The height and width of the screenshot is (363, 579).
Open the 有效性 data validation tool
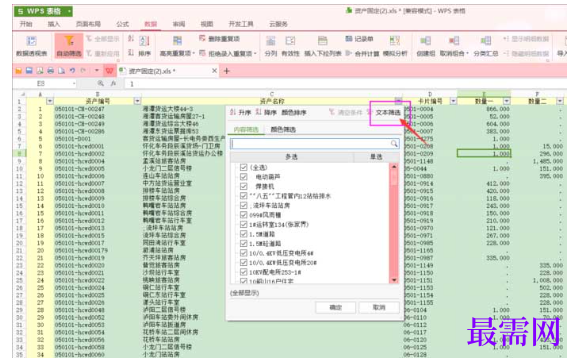click(290, 46)
